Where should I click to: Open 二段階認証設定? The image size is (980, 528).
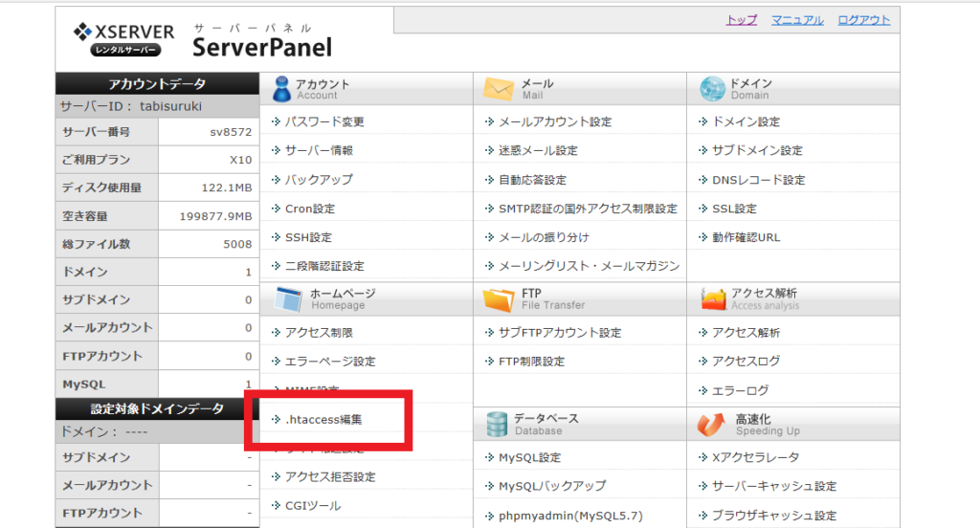pyautogui.click(x=324, y=266)
